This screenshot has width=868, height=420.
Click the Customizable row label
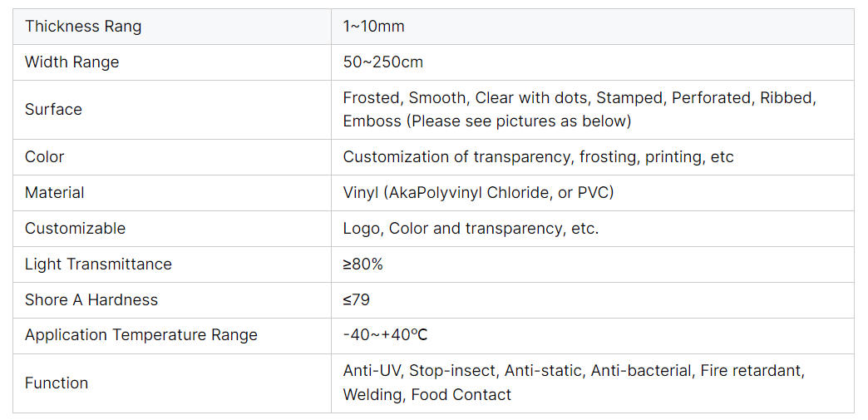click(x=76, y=228)
